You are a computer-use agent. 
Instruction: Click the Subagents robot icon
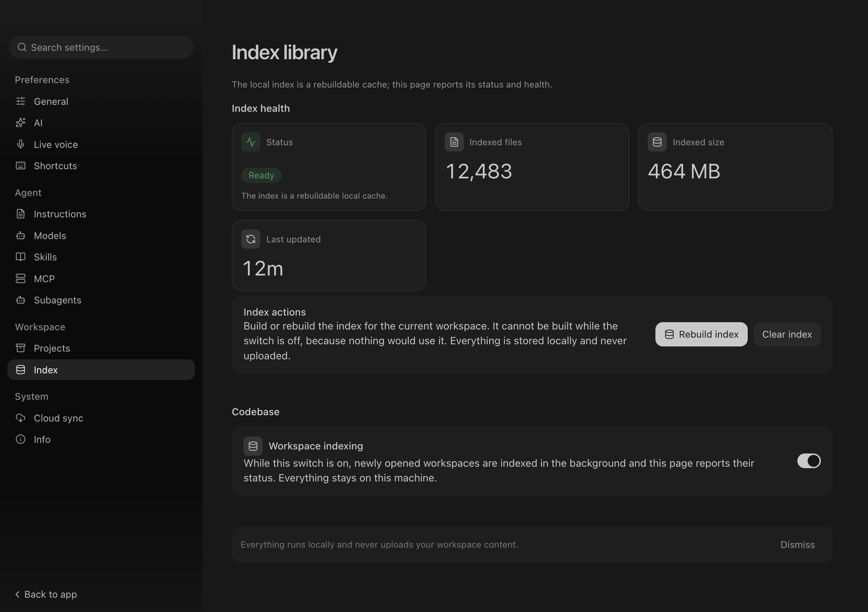(x=21, y=300)
